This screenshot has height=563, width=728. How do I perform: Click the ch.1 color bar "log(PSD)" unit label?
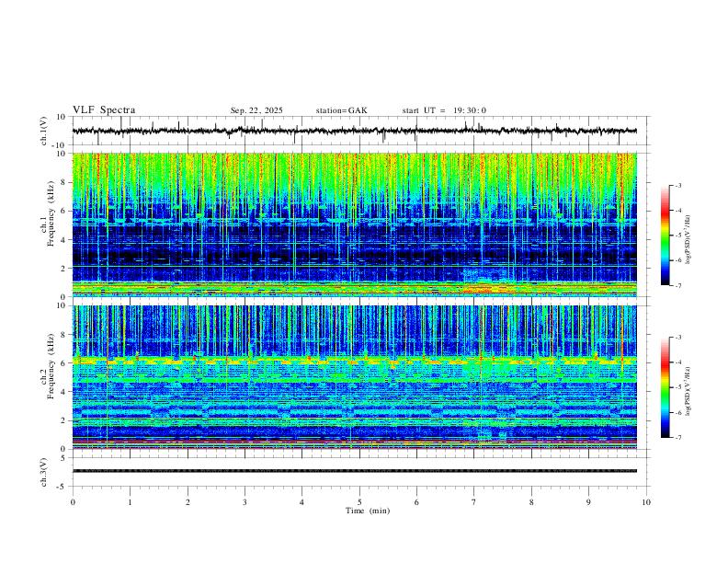click(688, 240)
